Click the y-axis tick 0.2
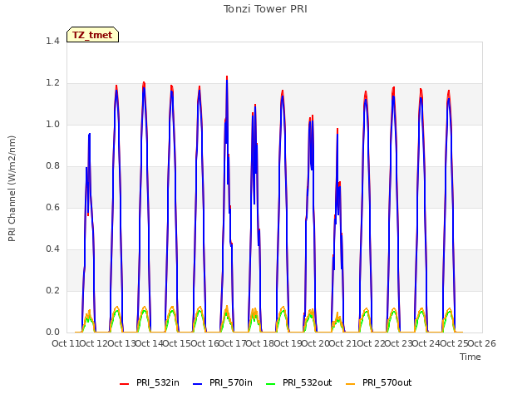 click(52, 290)
